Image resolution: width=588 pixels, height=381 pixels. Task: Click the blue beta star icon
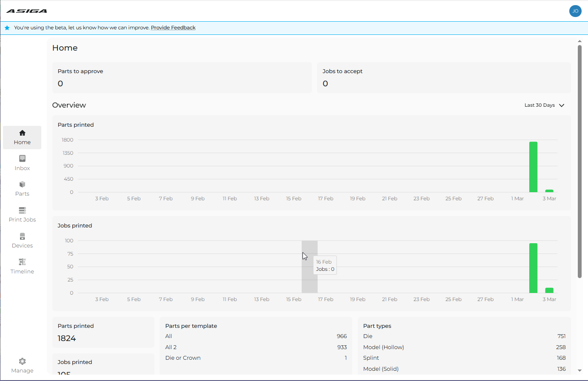pyautogui.click(x=7, y=28)
